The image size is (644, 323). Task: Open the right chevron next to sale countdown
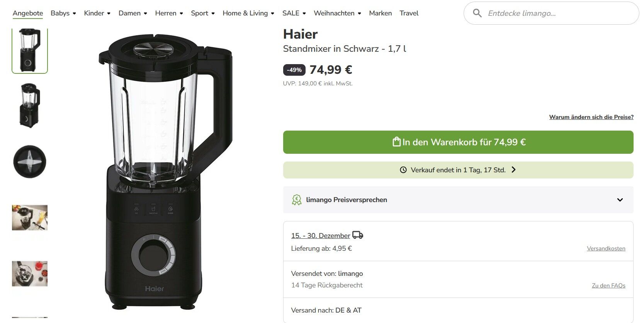click(x=513, y=170)
